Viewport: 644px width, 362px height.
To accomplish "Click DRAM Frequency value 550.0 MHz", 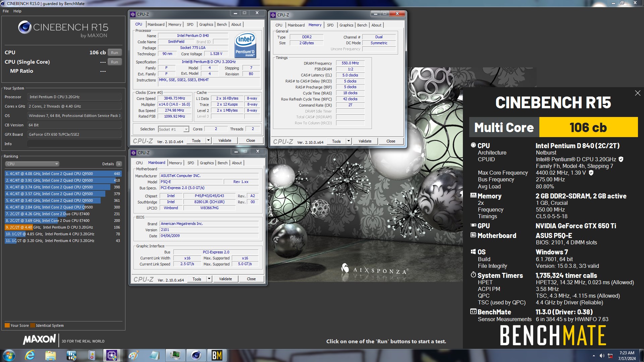I will [350, 63].
